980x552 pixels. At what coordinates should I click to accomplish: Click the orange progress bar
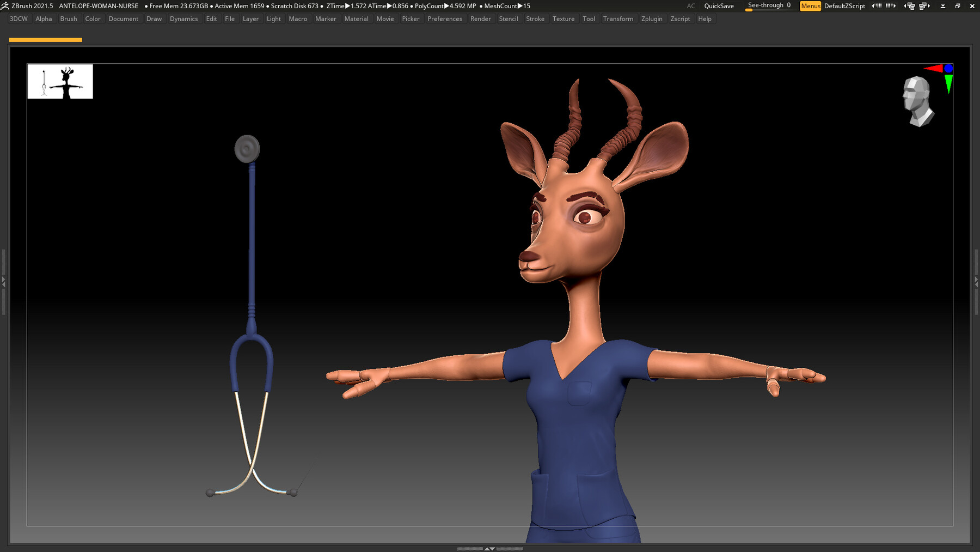pos(46,40)
